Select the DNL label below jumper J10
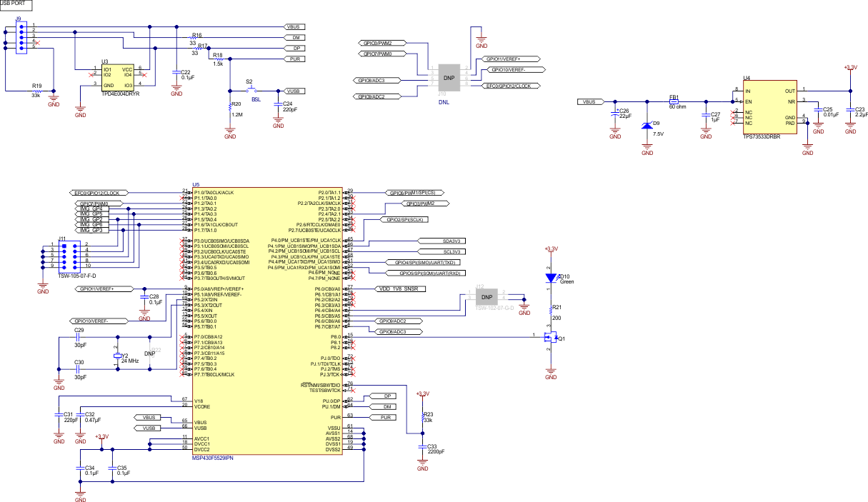868x502 pixels. point(445,102)
